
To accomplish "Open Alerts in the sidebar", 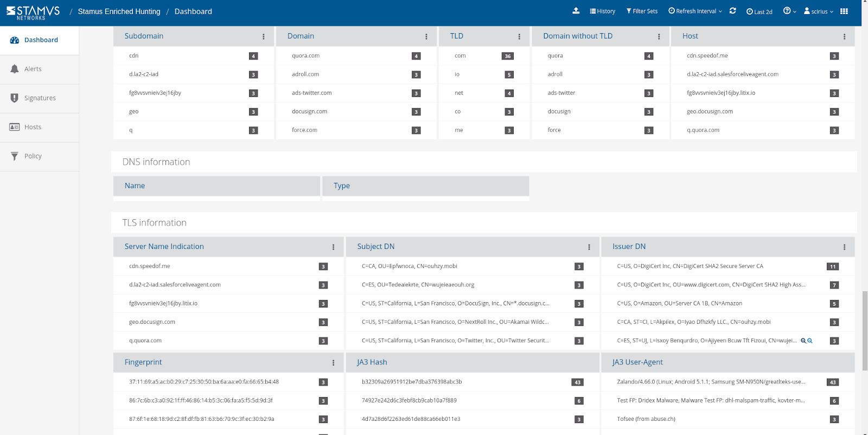I will pos(40,69).
